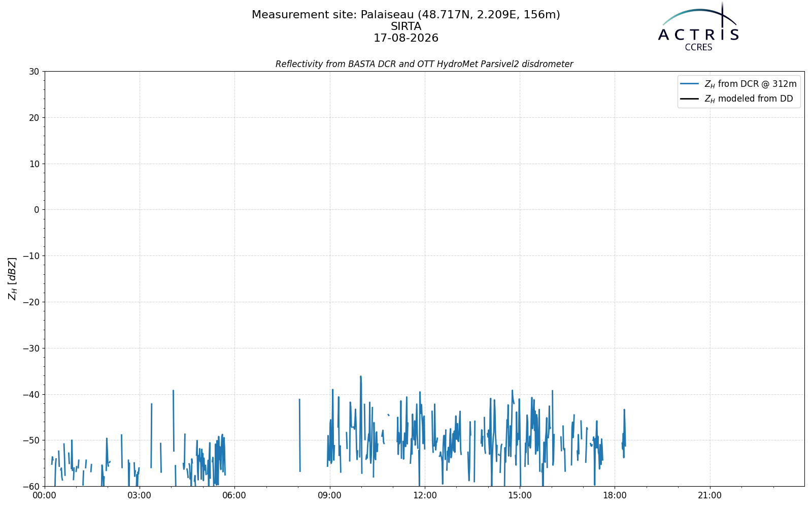This screenshot has height=508, width=812.
Task: Click the ACTRIS logo
Action: 698,26
